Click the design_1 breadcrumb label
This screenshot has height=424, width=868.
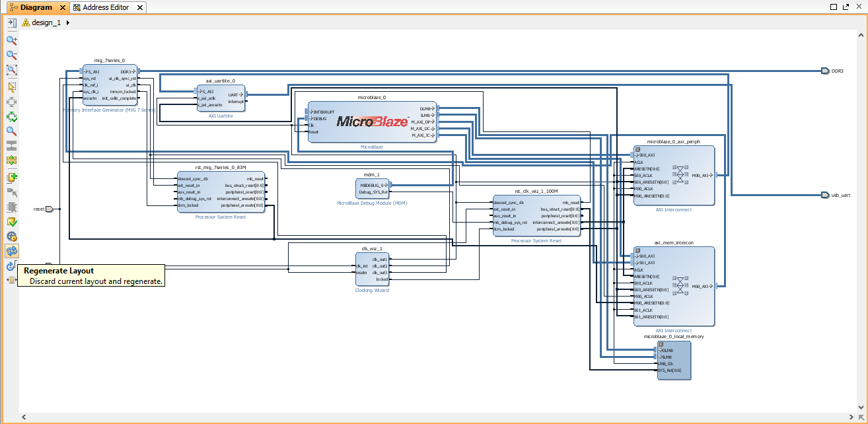coord(46,22)
